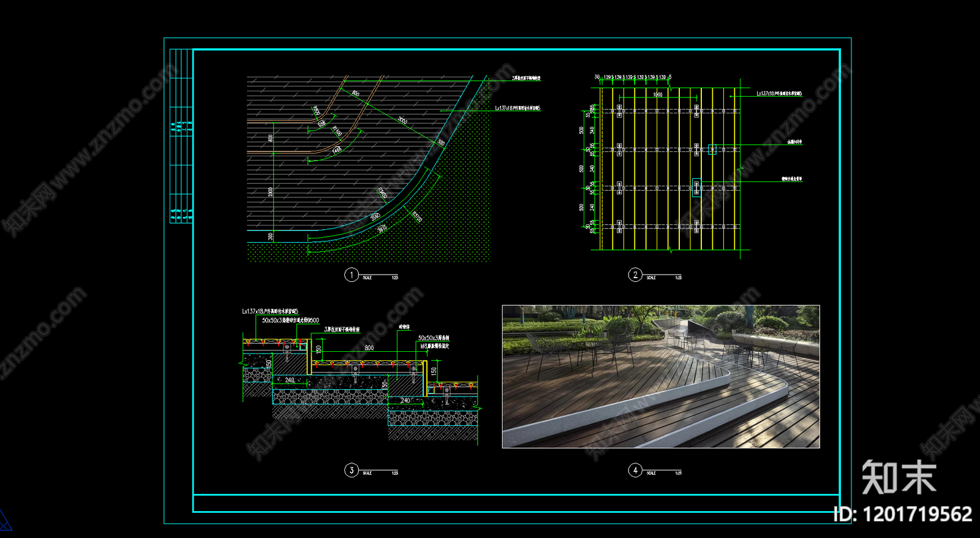Image resolution: width=980 pixels, height=538 pixels.
Task: Select the 800 dimension in section drawing
Action: (x=369, y=347)
